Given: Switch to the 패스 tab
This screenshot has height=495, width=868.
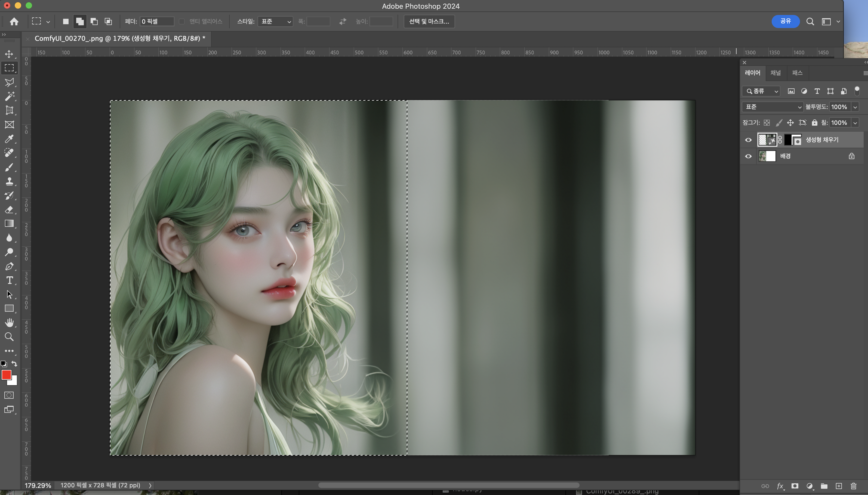Looking at the screenshot, I should pyautogui.click(x=797, y=73).
